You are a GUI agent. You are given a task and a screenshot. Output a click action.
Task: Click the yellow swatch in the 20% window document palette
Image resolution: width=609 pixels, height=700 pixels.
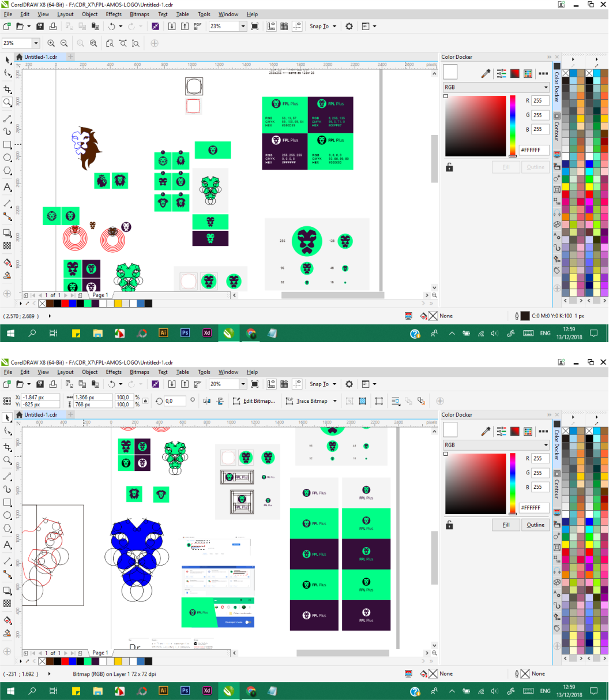118,661
